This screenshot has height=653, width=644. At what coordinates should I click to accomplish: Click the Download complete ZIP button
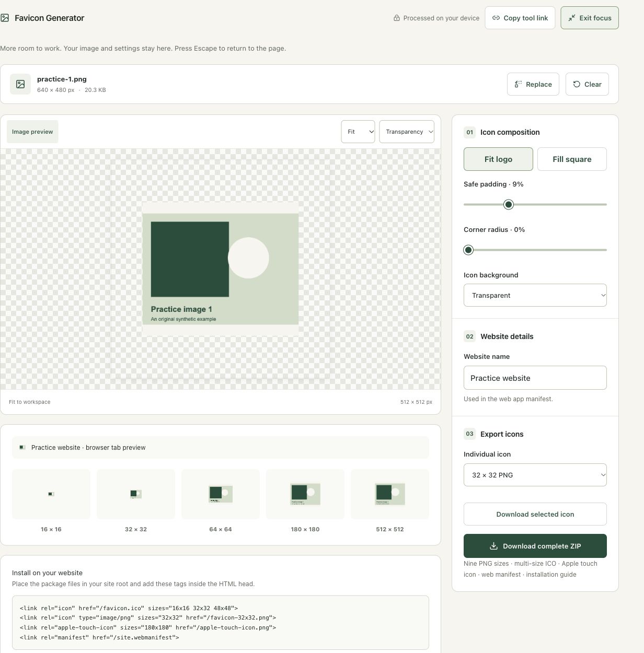[x=535, y=546]
